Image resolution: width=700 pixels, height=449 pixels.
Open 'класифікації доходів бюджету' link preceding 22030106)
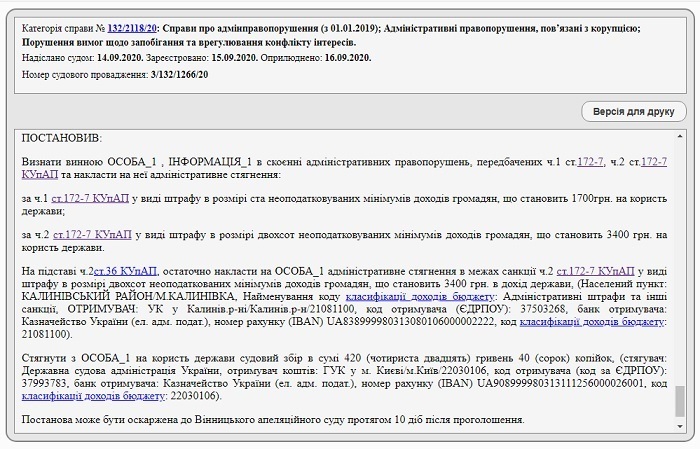(x=93, y=396)
